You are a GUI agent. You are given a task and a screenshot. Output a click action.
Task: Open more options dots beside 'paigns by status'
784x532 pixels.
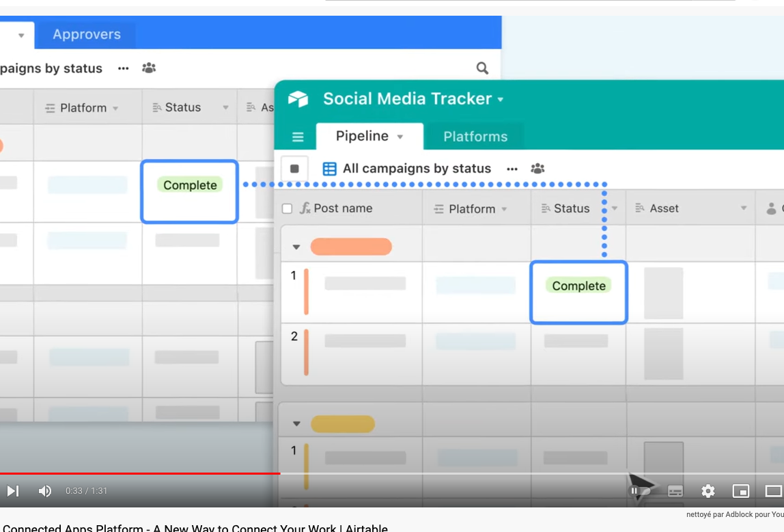[123, 68]
